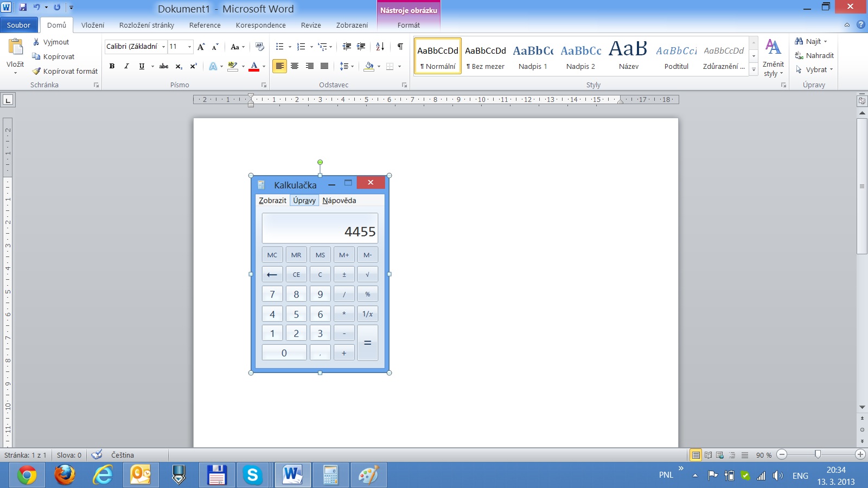This screenshot has height=488, width=868.
Task: Apply subscript formatting
Action: click(179, 66)
